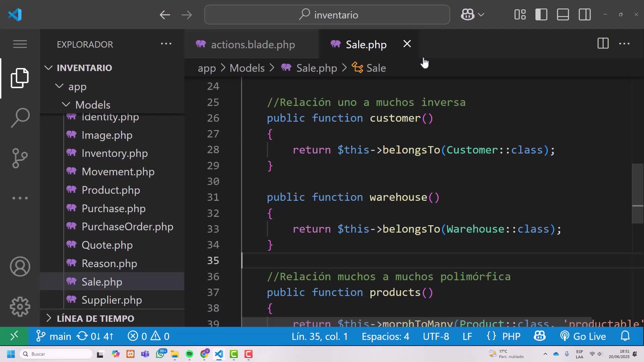
Task: Open Spotify from the taskbar
Action: (x=190, y=354)
